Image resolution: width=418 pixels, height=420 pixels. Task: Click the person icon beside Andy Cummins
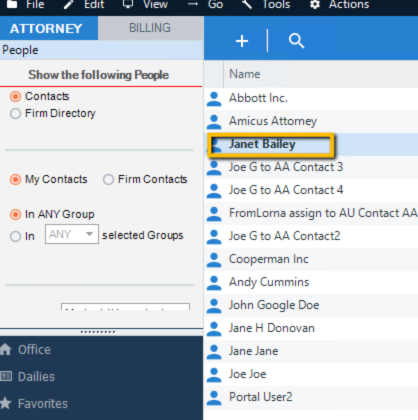tap(214, 283)
